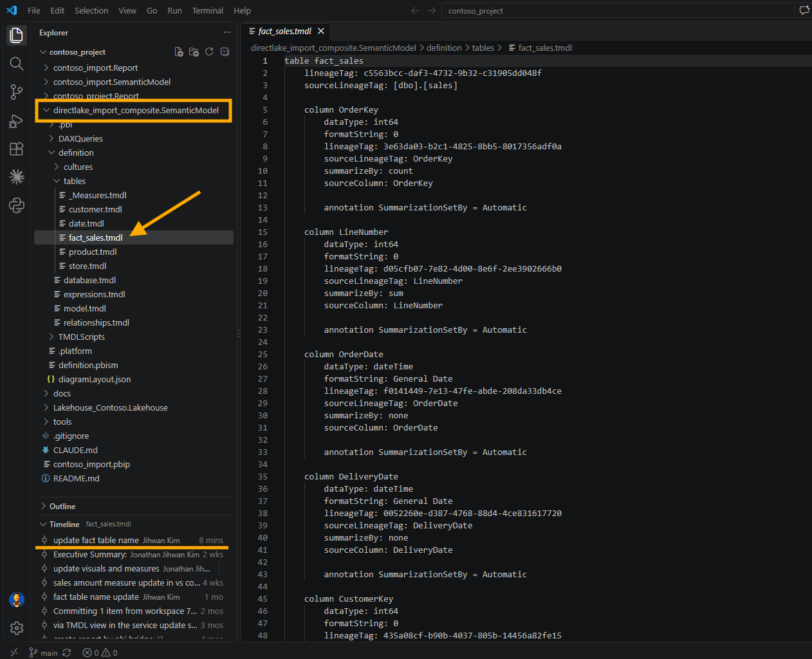Open the chat icon in title bar

click(804, 10)
